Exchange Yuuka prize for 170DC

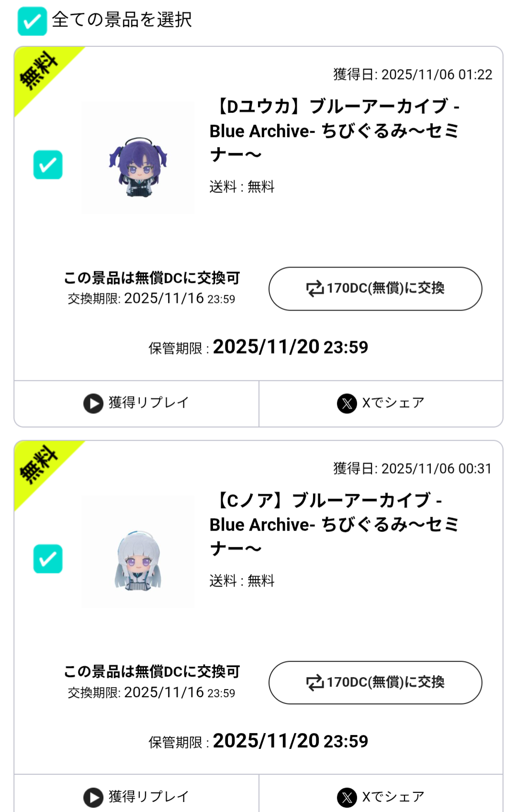point(375,289)
